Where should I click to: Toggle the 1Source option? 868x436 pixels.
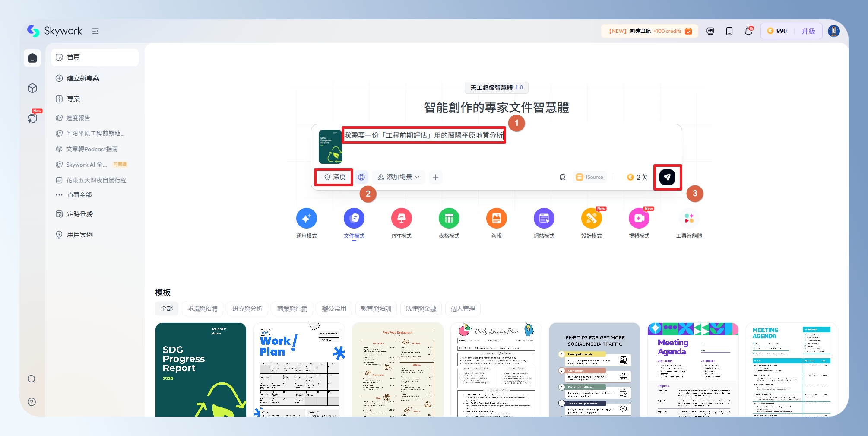(x=590, y=177)
